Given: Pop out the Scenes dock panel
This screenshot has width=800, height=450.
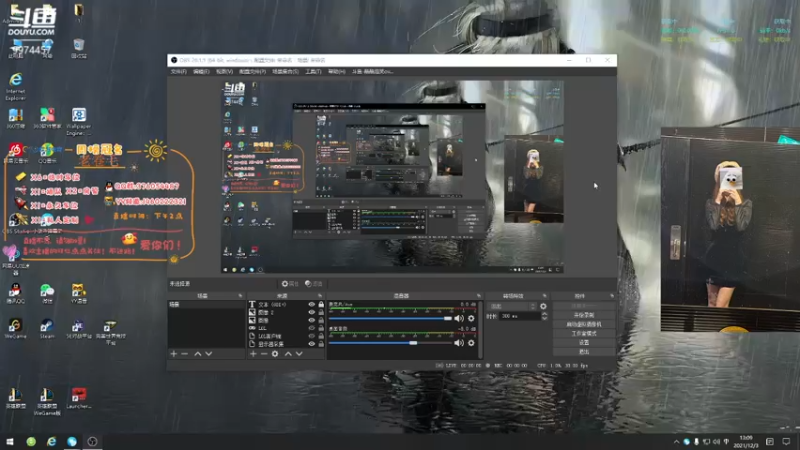Looking at the screenshot, I should pos(240,296).
